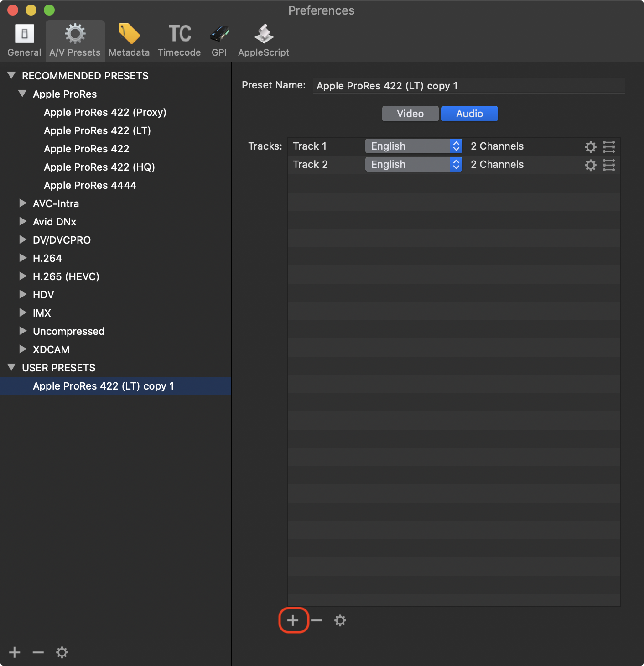The width and height of the screenshot is (644, 666).
Task: Expand the HDV group
Action: tap(23, 294)
